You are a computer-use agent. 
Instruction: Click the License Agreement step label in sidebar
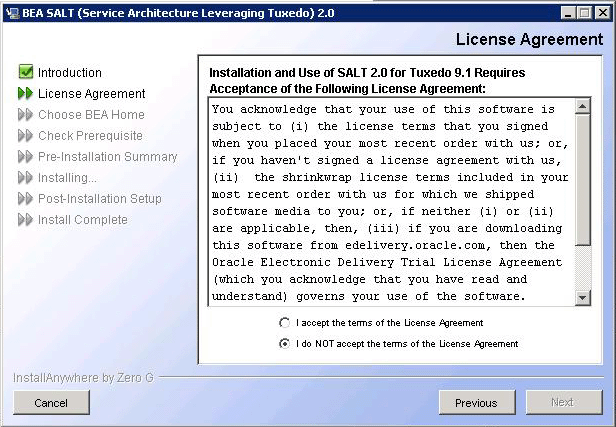coord(92,93)
